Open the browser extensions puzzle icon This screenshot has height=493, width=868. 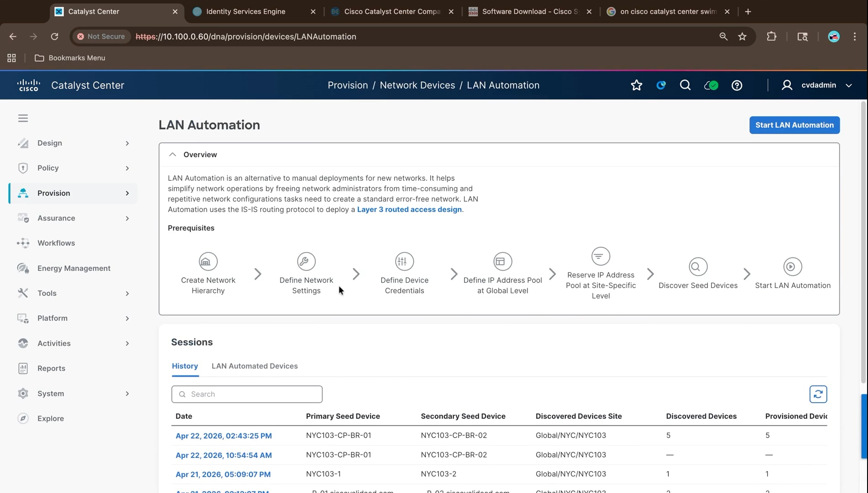click(x=771, y=37)
